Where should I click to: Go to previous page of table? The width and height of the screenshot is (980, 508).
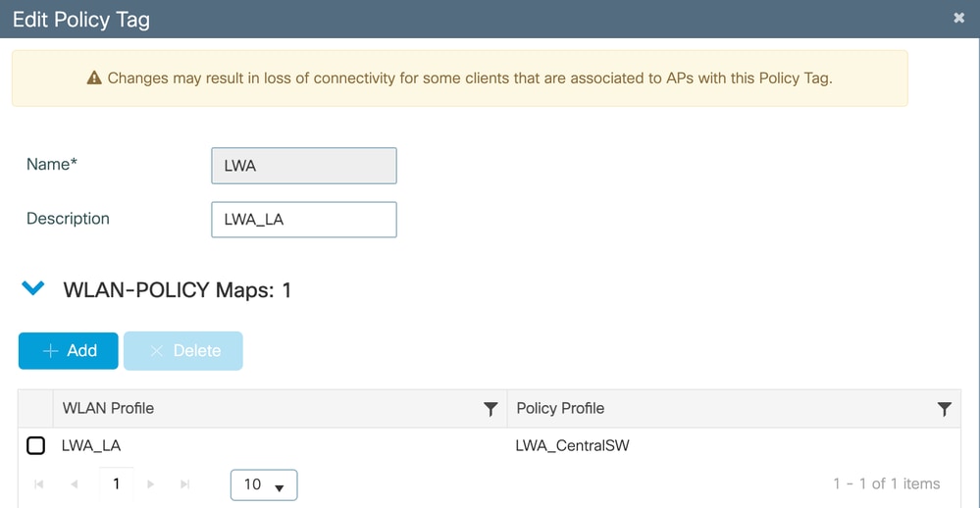pos(75,484)
